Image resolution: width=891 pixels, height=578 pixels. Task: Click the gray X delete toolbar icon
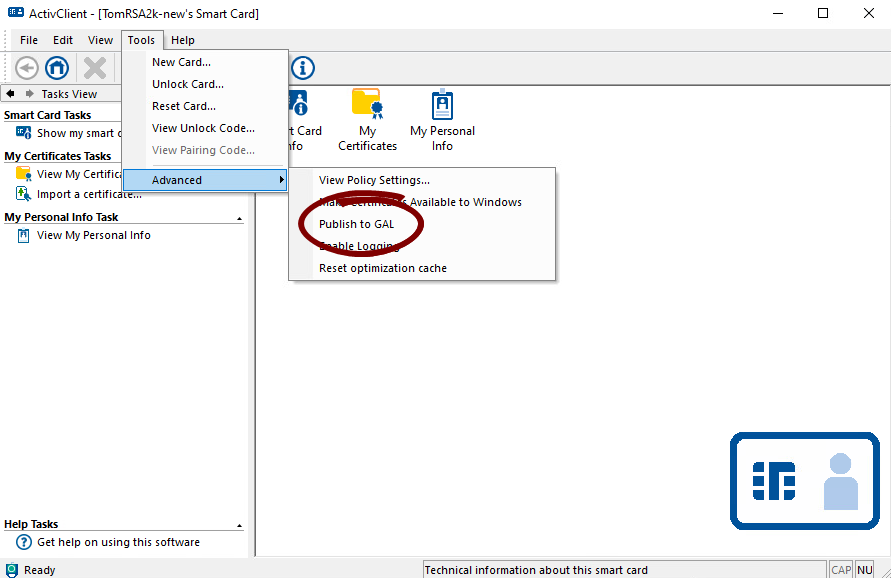[x=95, y=68]
